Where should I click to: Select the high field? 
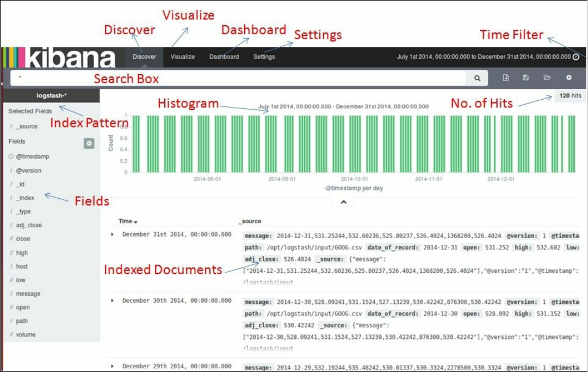[x=22, y=253]
